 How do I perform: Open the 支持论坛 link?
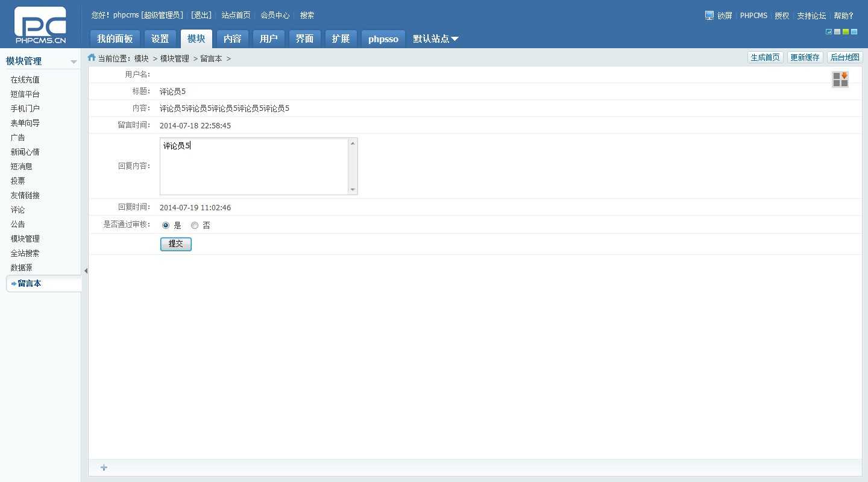pyautogui.click(x=811, y=16)
